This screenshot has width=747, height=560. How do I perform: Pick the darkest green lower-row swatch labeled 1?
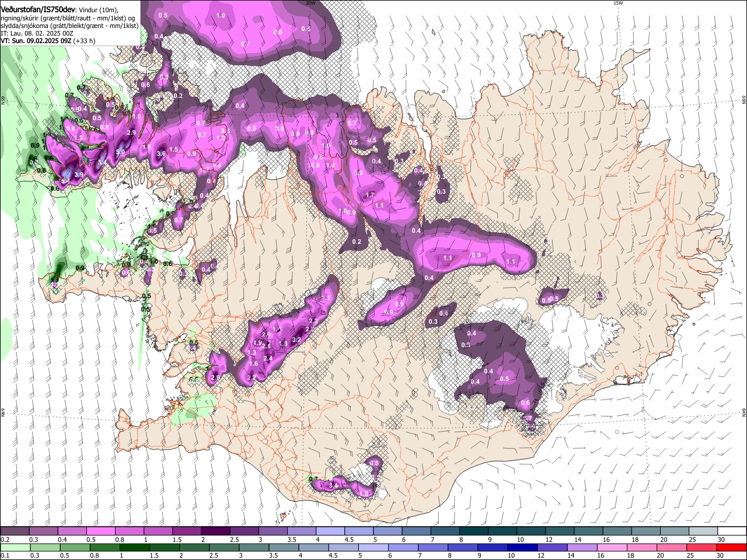tap(134, 547)
